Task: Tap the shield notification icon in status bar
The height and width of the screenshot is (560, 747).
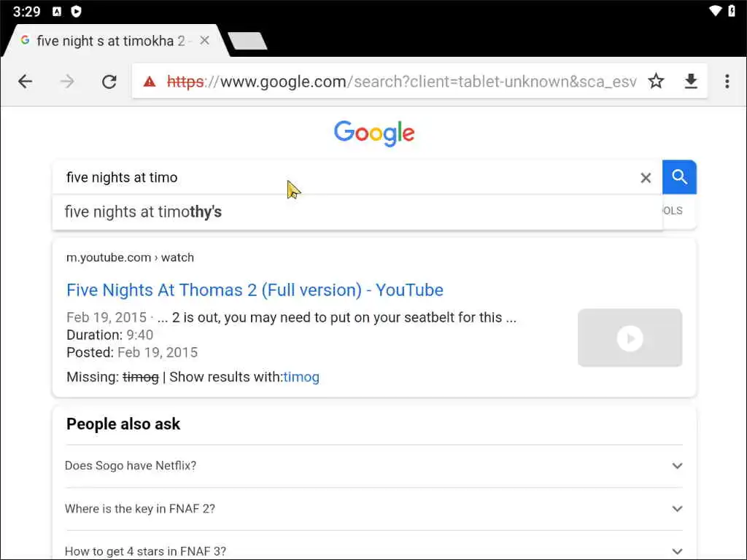Action: (76, 12)
